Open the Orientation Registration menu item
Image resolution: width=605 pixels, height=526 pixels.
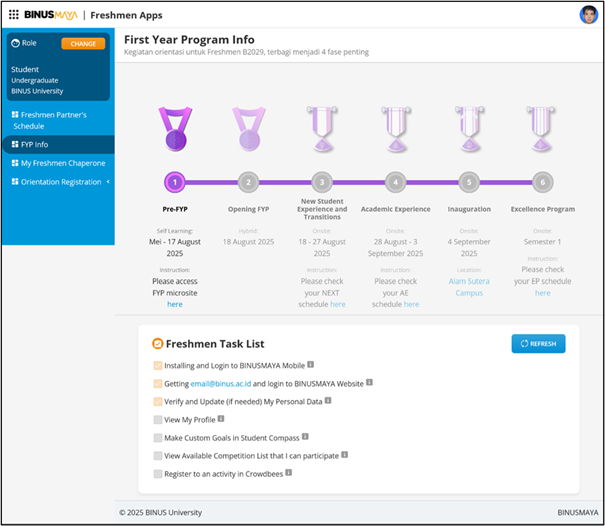(x=58, y=181)
